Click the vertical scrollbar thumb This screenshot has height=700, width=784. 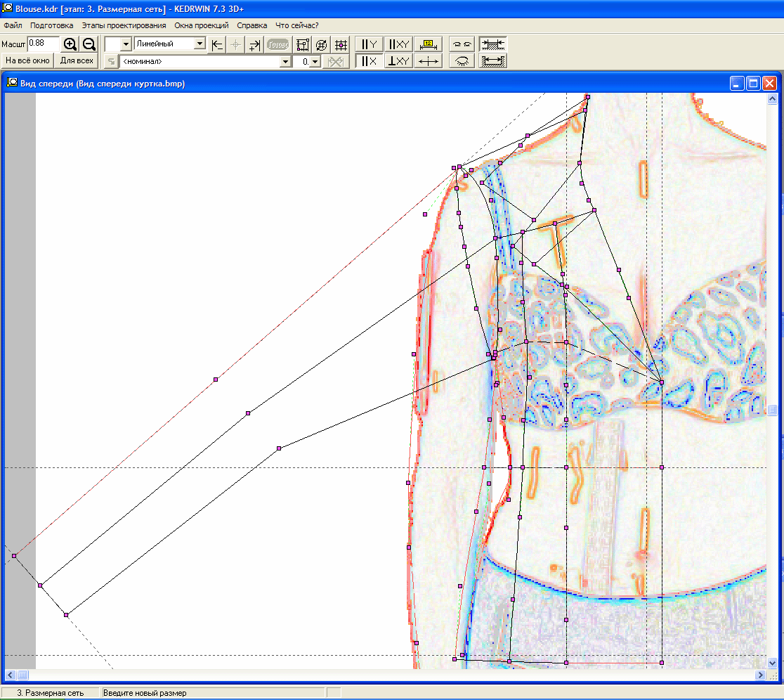(x=772, y=410)
